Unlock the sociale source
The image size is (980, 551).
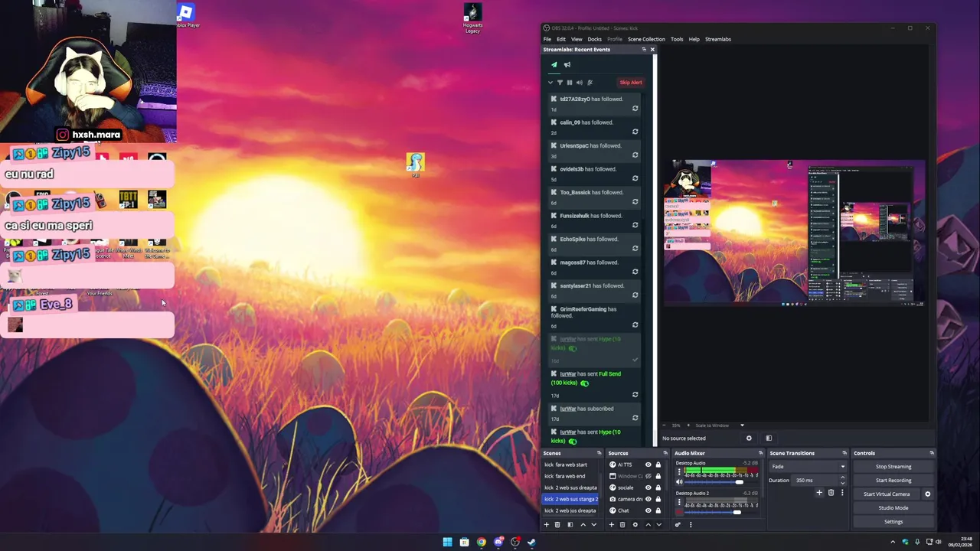(658, 487)
